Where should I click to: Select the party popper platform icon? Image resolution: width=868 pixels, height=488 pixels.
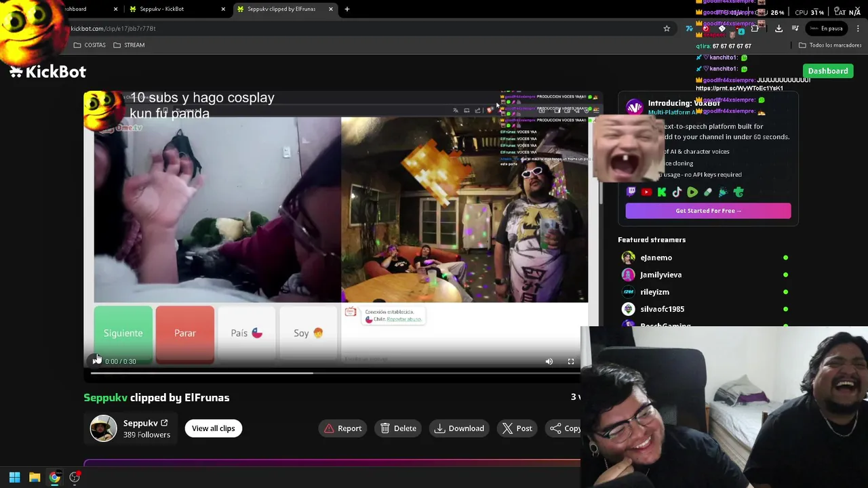[723, 192]
